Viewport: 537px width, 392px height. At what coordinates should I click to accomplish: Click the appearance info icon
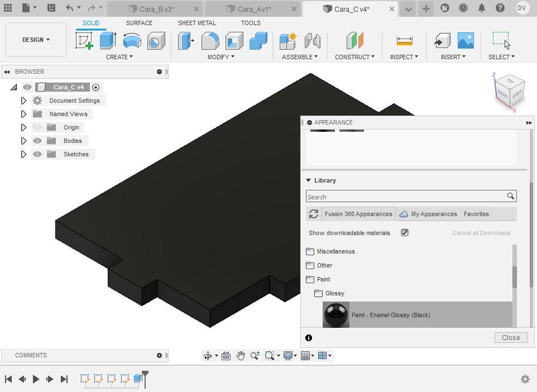click(x=309, y=338)
